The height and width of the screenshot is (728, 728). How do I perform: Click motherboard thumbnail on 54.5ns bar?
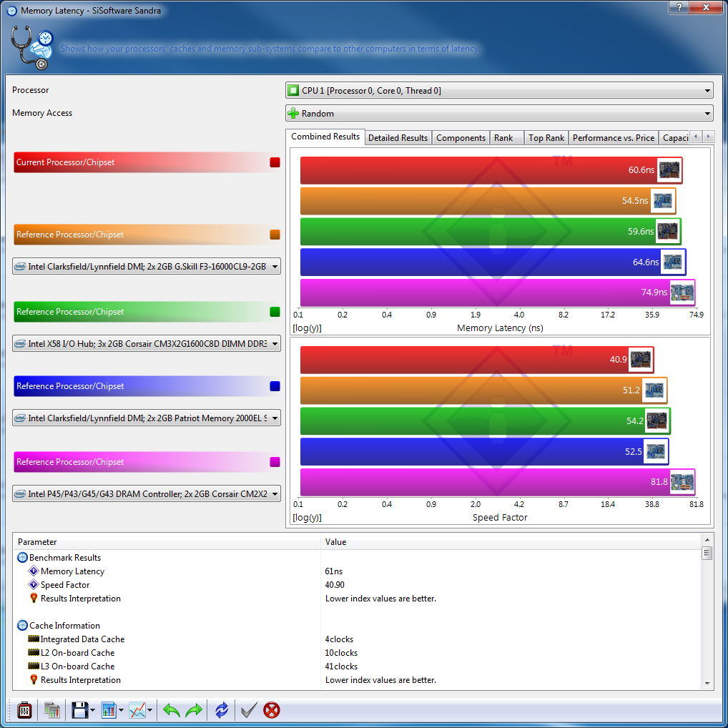click(662, 201)
